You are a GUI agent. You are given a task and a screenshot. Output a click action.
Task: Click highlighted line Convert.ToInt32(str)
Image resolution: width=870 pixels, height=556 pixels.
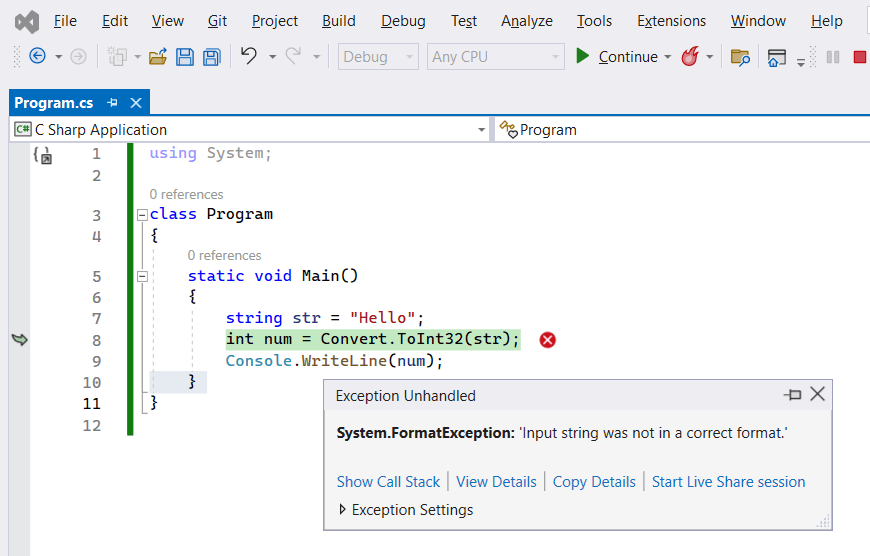tap(373, 339)
